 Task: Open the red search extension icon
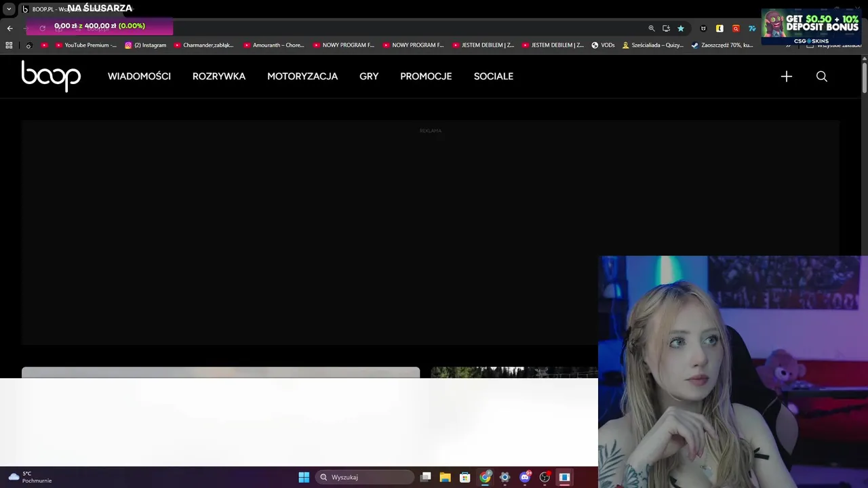pos(736,28)
